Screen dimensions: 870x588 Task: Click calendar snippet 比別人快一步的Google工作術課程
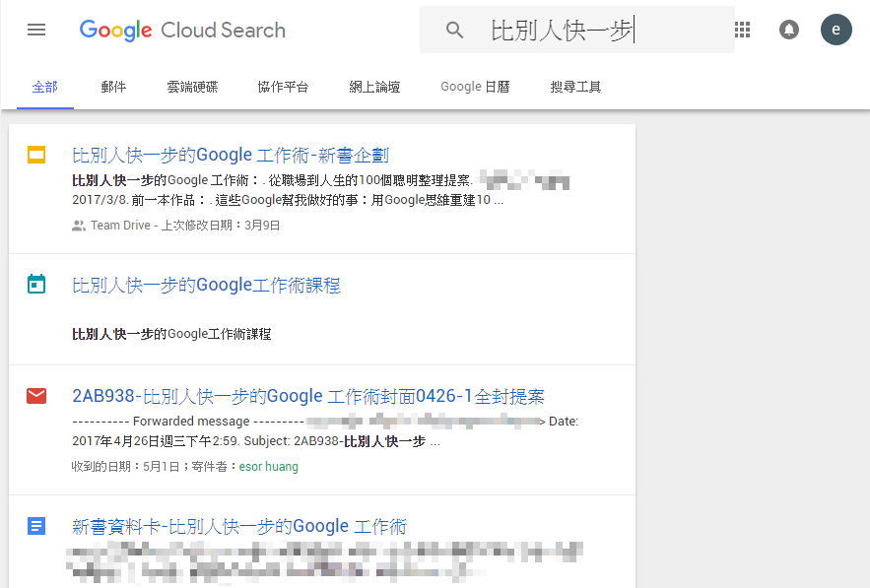click(x=171, y=334)
